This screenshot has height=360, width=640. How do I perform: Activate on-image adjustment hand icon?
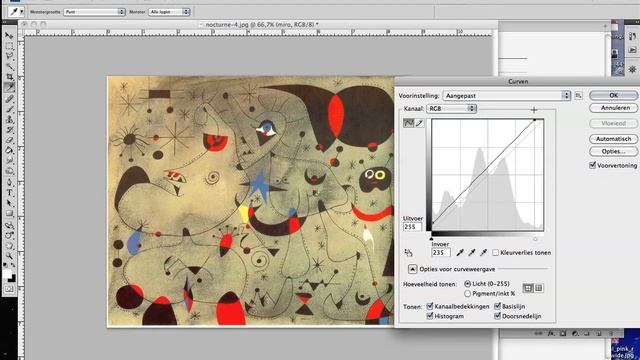pyautogui.click(x=408, y=253)
